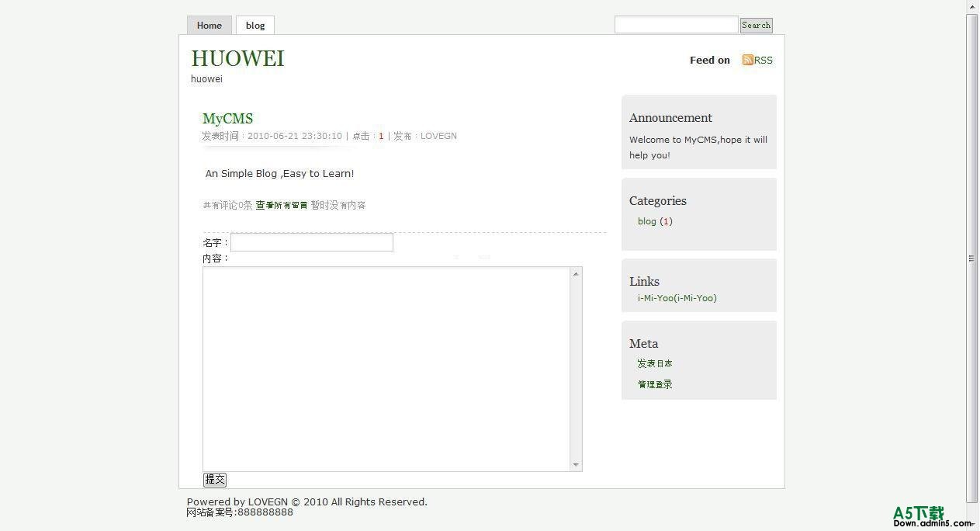
Task: Click textarea scrollbar up arrow
Action: (x=576, y=273)
